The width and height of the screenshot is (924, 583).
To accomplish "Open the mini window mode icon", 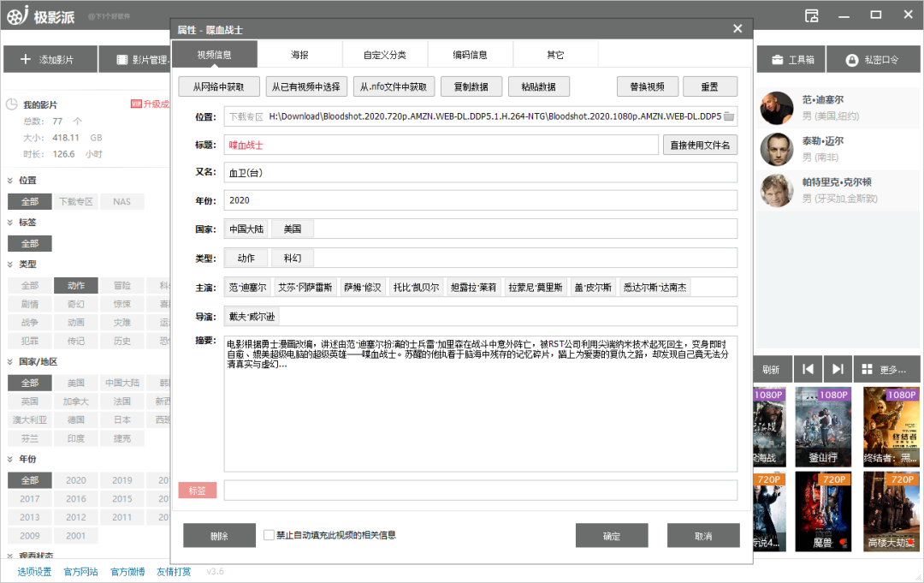I will pos(812,15).
